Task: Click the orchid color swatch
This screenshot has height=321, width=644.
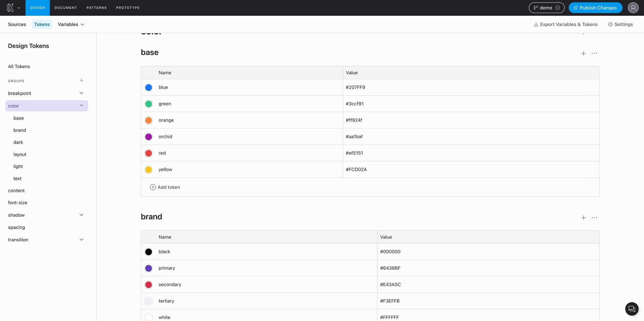Action: [149, 137]
